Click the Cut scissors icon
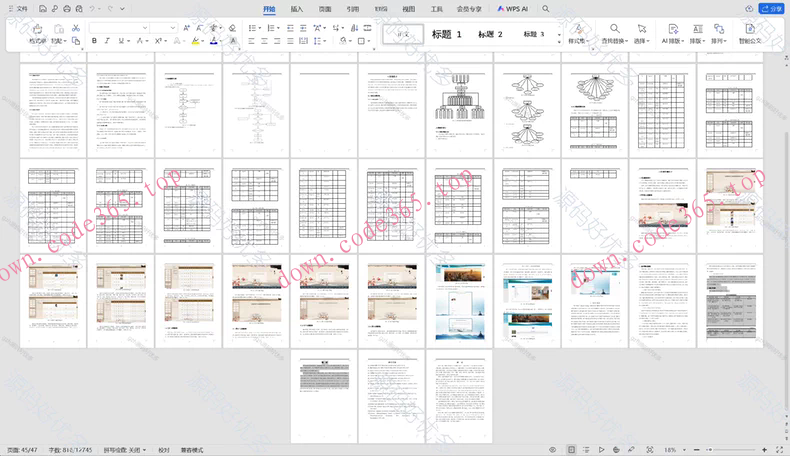The height and width of the screenshot is (456, 790). point(76,28)
